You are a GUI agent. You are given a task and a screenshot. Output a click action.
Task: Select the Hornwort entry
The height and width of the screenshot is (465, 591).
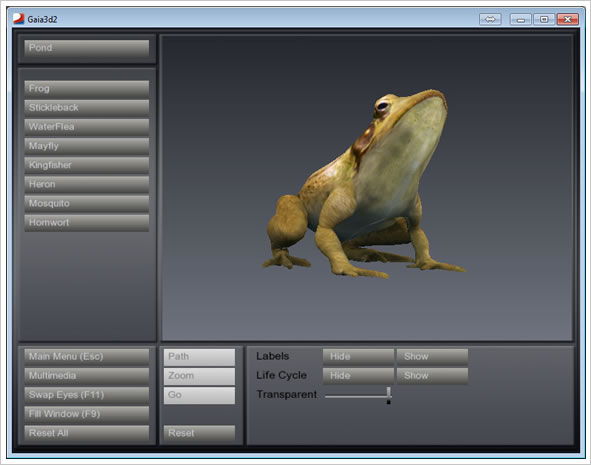(87, 223)
